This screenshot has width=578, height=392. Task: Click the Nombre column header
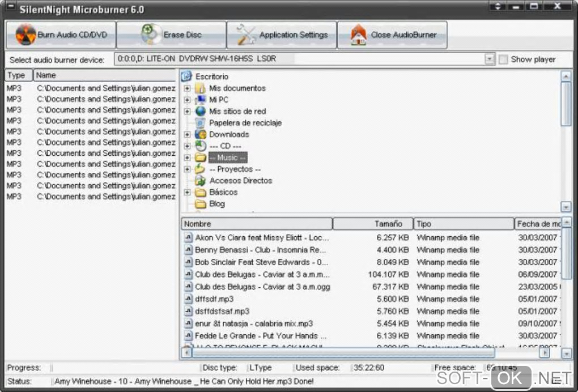(257, 224)
